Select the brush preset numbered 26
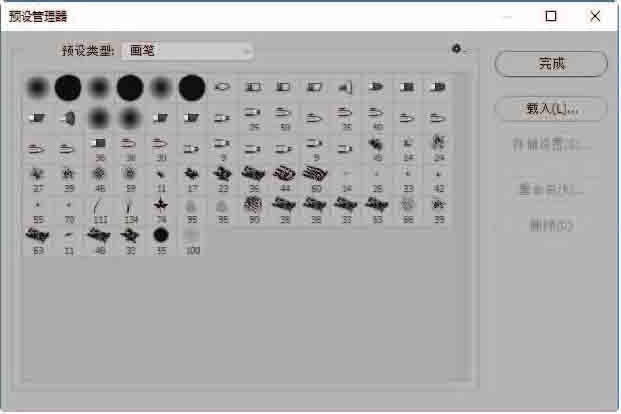This screenshot has width=621, height=414. coord(377,180)
